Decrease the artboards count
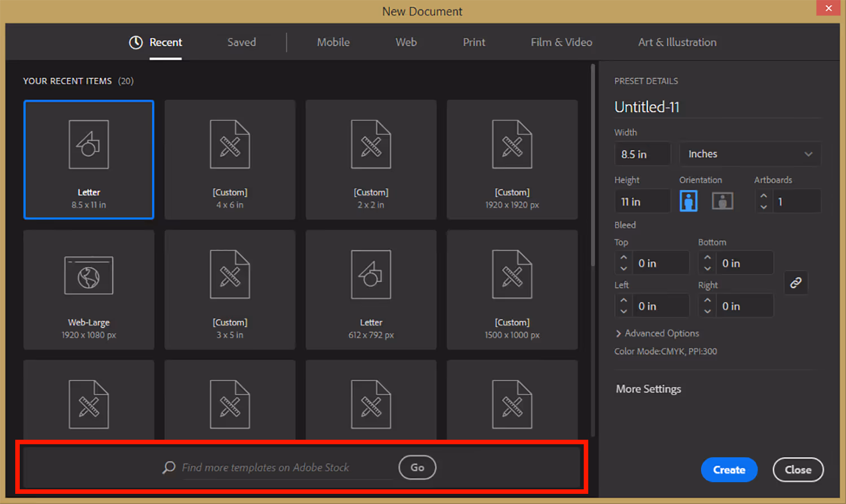This screenshot has width=846, height=504. 764,207
